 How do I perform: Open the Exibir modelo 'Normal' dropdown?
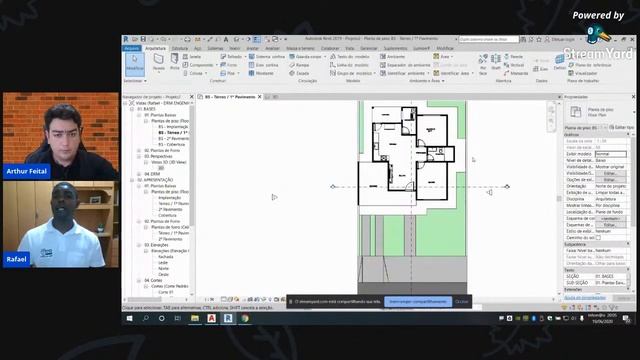tap(611, 154)
